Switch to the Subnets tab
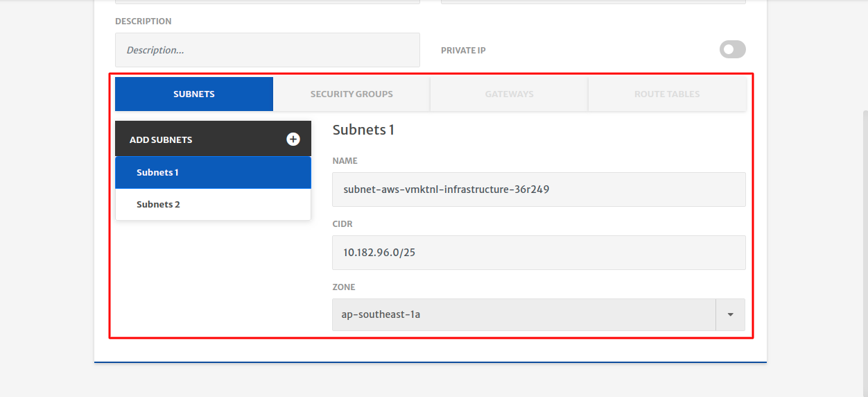This screenshot has height=397, width=868. tap(194, 94)
